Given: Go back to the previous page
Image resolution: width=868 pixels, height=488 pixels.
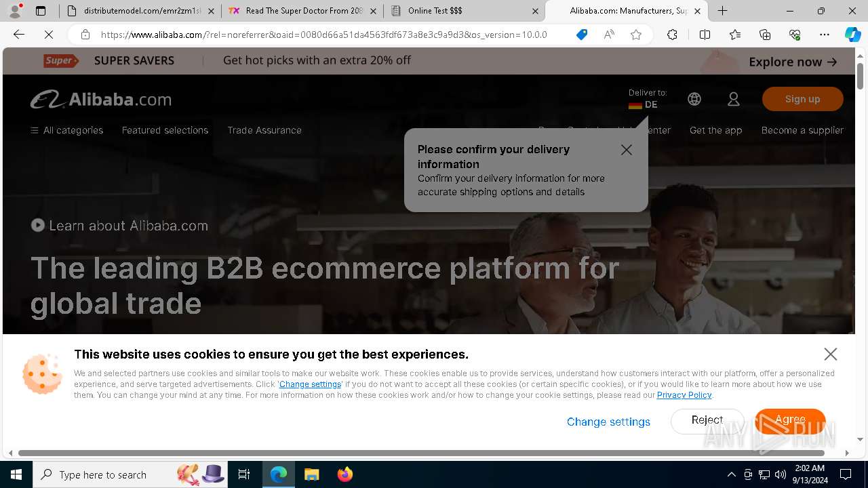Looking at the screenshot, I should [x=19, y=35].
